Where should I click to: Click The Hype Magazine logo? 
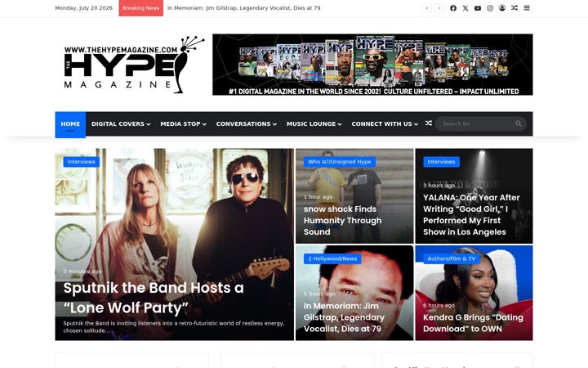(x=134, y=65)
